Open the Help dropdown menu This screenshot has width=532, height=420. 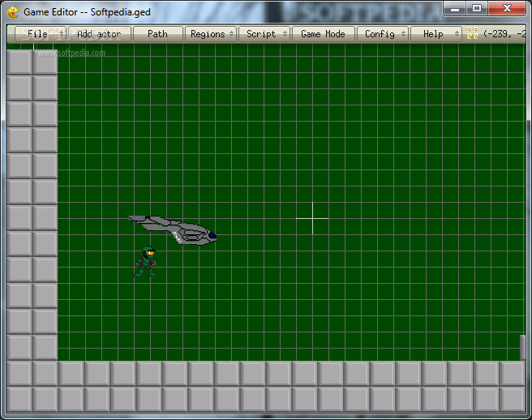coord(436,34)
